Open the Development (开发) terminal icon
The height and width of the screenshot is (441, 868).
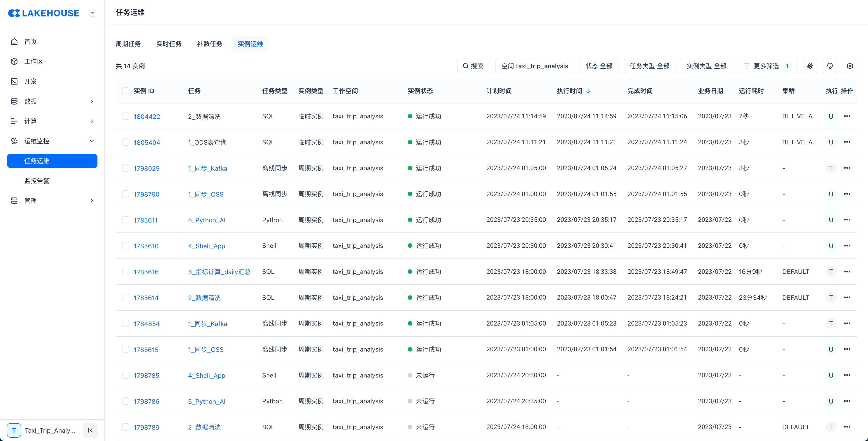14,82
